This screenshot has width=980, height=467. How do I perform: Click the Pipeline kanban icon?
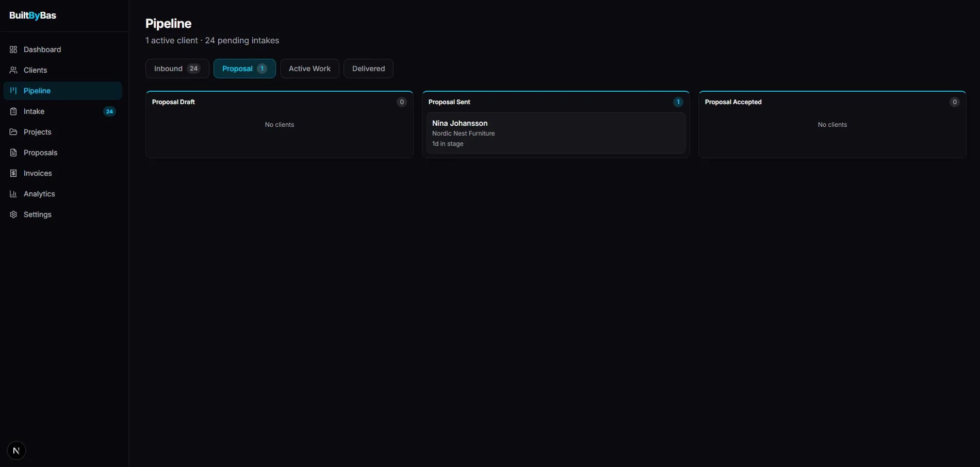coord(13,91)
